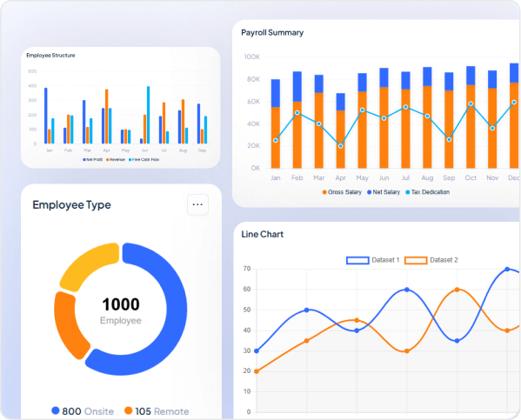The height and width of the screenshot is (420, 521).
Task: Click Dataset 1 point at value 60
Action: click(407, 290)
